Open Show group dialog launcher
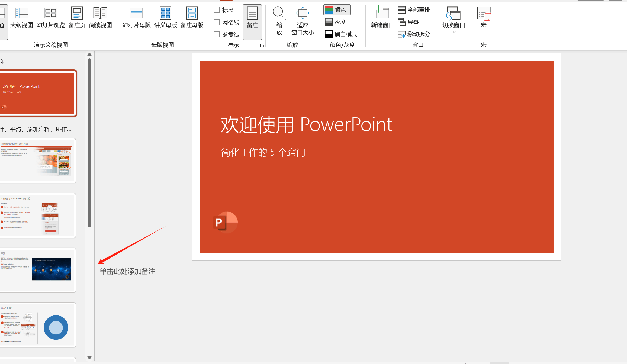 pos(262,46)
